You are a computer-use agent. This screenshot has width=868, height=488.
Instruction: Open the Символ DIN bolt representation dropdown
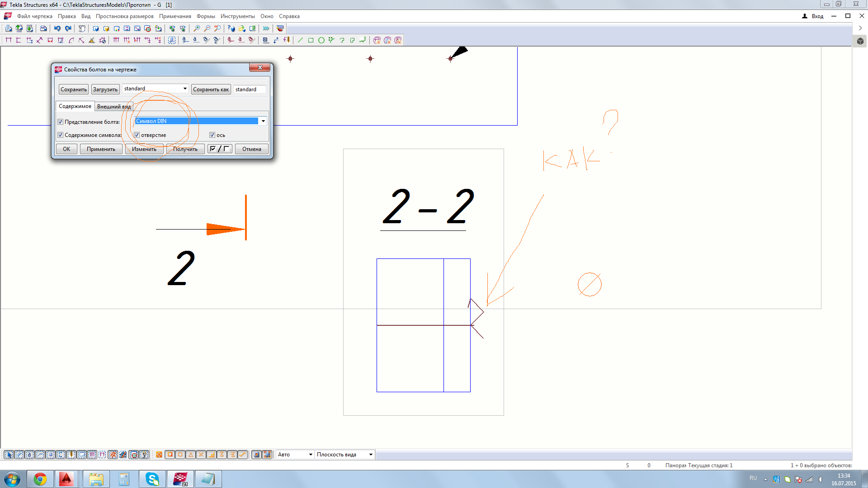(x=263, y=121)
